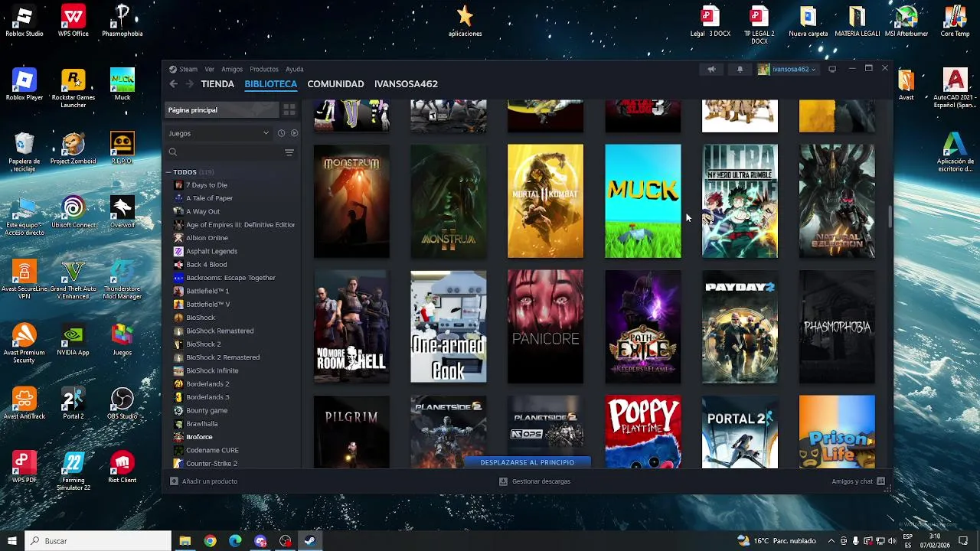Click DESPLAZARSE AL PRINCIPIO button

(x=527, y=462)
